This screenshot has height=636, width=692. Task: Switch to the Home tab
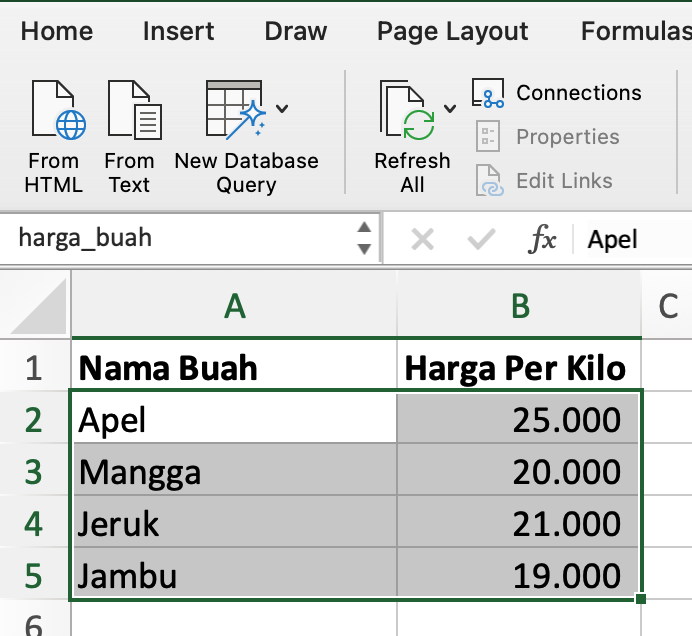[x=56, y=32]
